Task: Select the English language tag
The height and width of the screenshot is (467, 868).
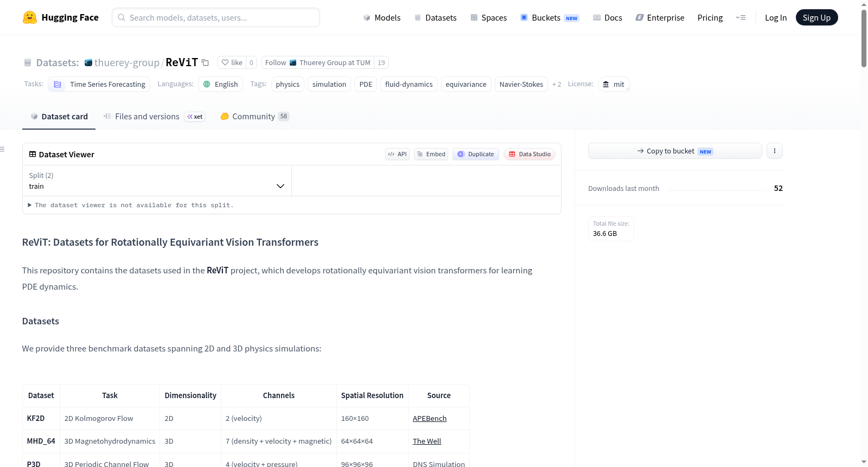Action: [x=220, y=84]
